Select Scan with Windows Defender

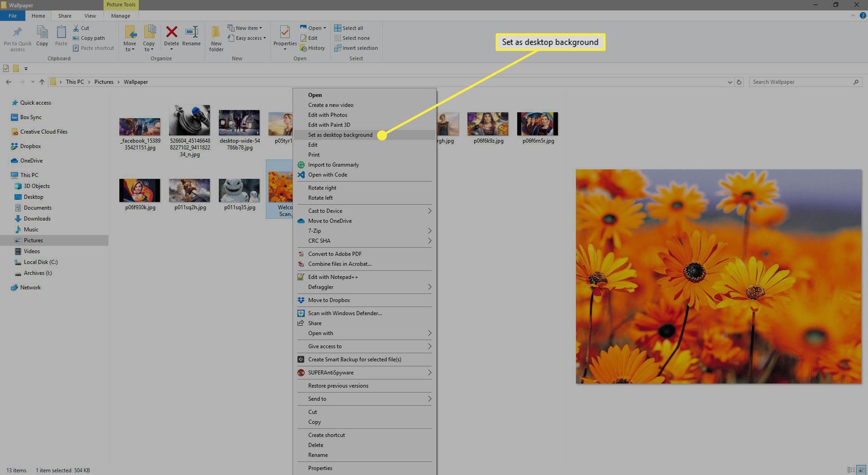365,313
